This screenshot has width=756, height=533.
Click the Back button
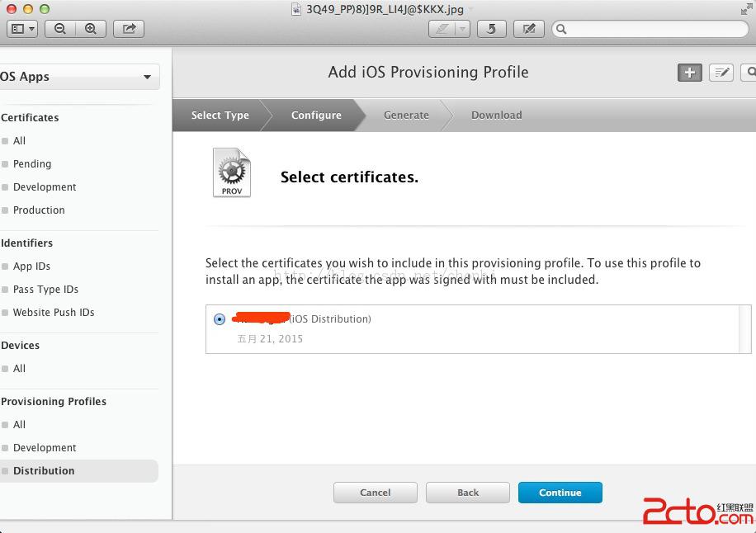[468, 493]
